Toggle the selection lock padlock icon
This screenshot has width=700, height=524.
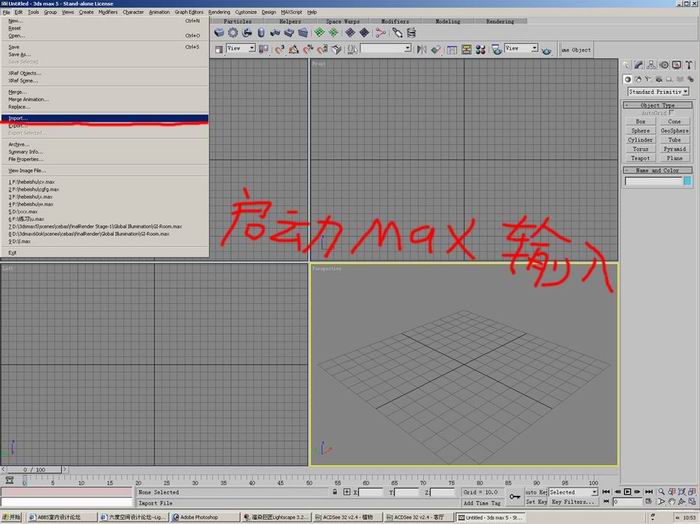point(335,492)
